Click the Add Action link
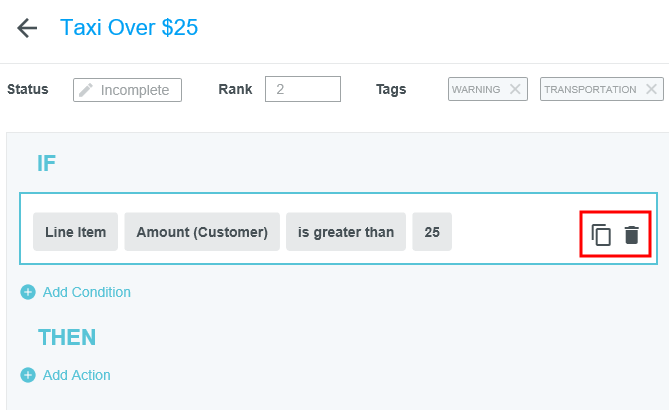Screen dimensions: 669x410 coord(76,375)
